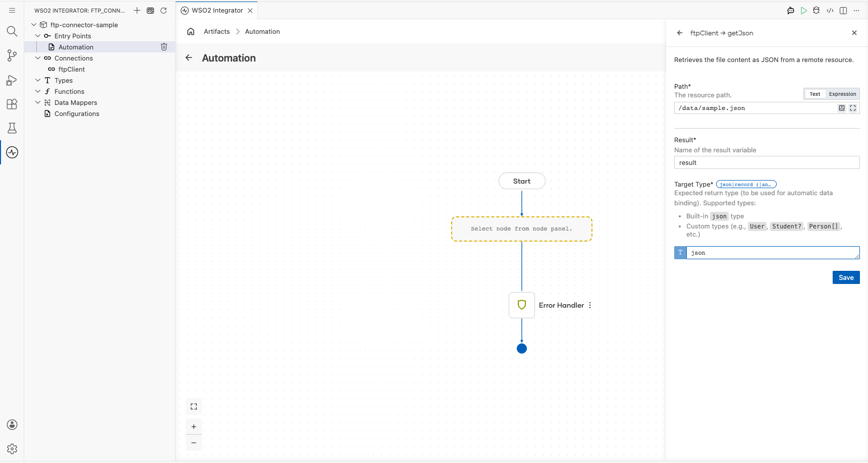868x463 pixels.
Task: Toggle Data Mappers section chevron
Action: click(38, 102)
